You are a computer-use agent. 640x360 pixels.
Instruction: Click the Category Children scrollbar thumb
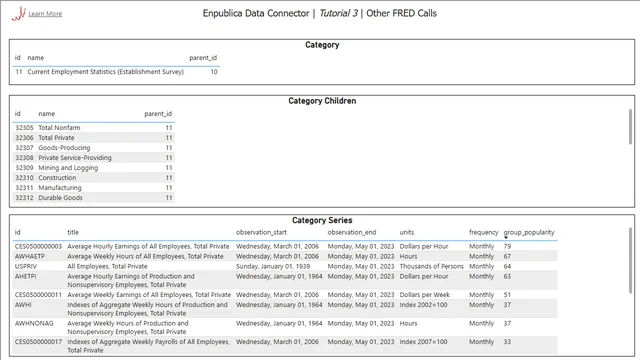630,127
